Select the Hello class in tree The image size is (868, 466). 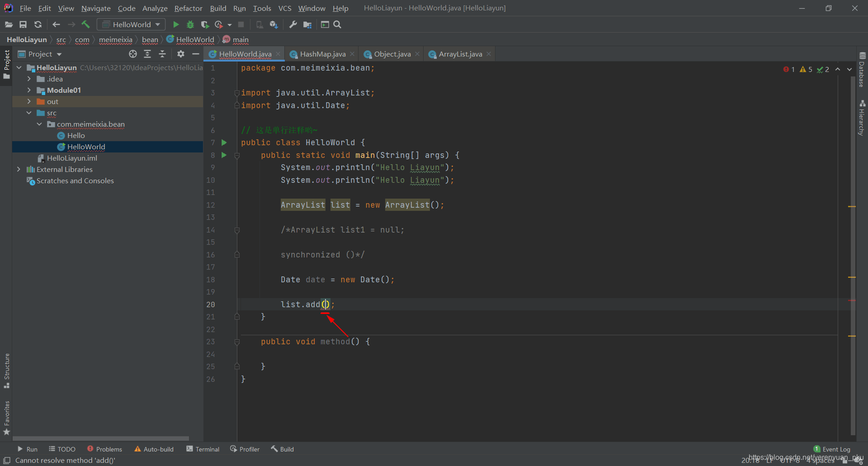coord(76,135)
